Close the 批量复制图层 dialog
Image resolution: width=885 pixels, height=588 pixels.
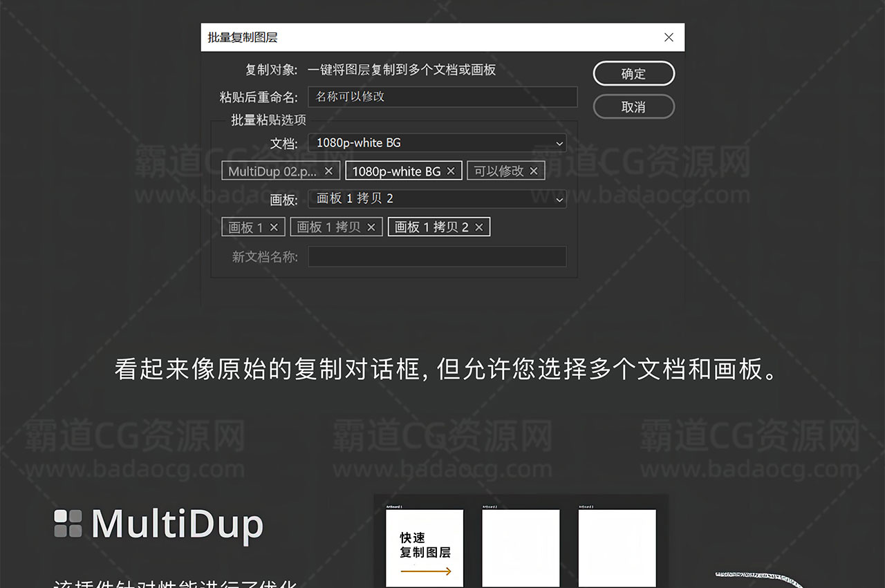[669, 37]
